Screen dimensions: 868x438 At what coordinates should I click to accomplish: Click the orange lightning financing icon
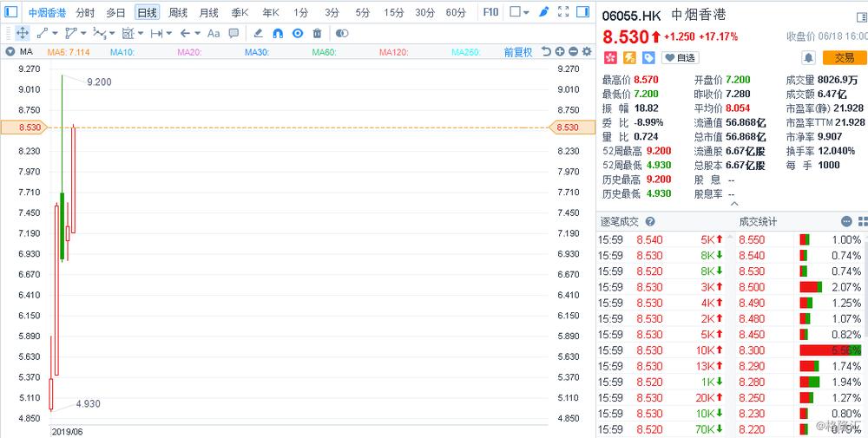pyautogui.click(x=629, y=57)
